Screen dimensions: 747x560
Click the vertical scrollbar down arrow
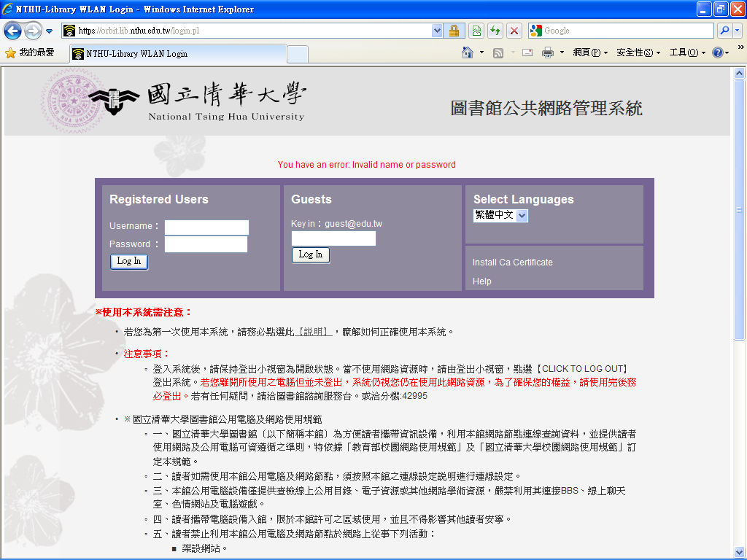(x=739, y=552)
